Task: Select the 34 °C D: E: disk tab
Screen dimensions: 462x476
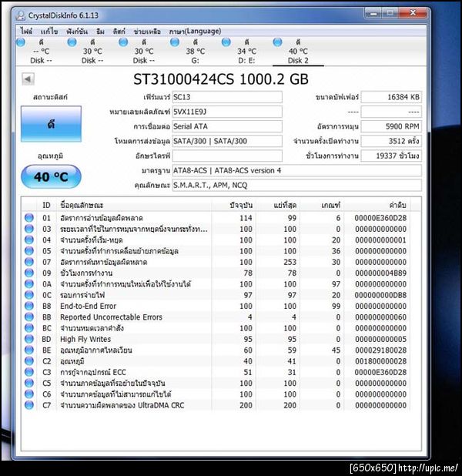Action: 246,51
